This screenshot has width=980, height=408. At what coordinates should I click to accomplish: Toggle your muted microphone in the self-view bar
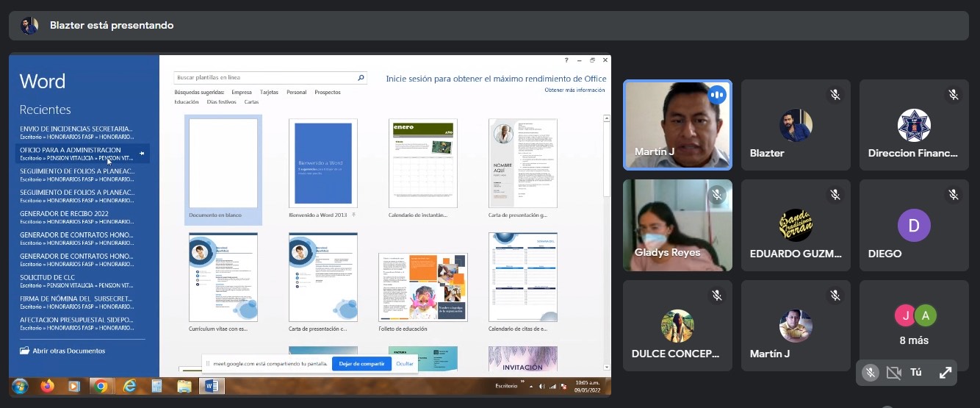click(x=871, y=373)
